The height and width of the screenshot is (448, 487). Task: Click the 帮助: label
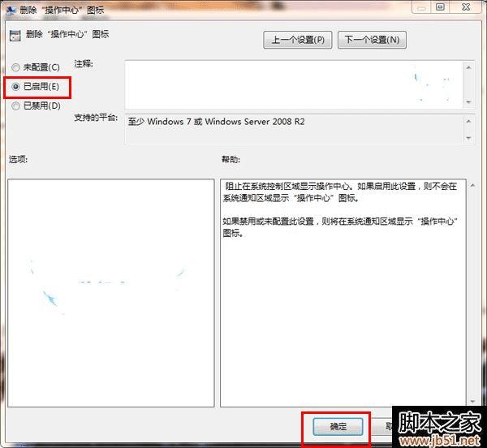(231, 160)
